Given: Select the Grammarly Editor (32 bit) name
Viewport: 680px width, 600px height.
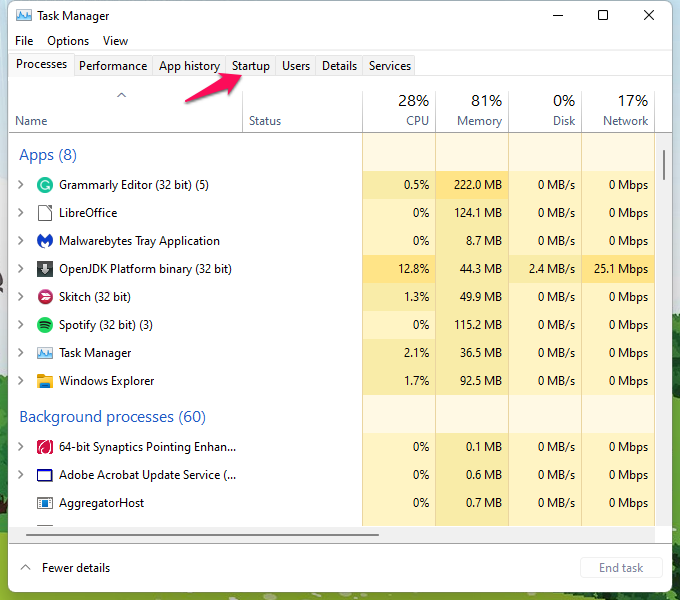Looking at the screenshot, I should [134, 185].
